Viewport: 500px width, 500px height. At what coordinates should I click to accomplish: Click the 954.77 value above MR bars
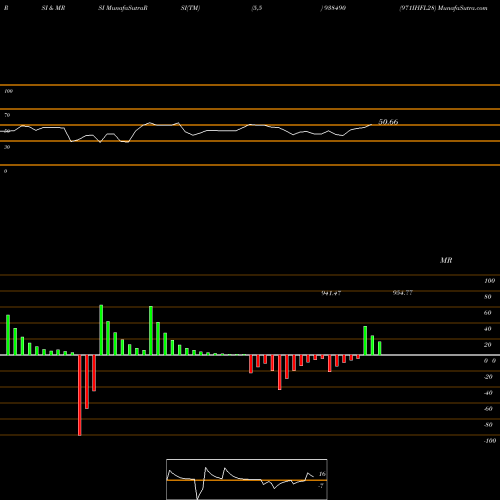(403, 293)
